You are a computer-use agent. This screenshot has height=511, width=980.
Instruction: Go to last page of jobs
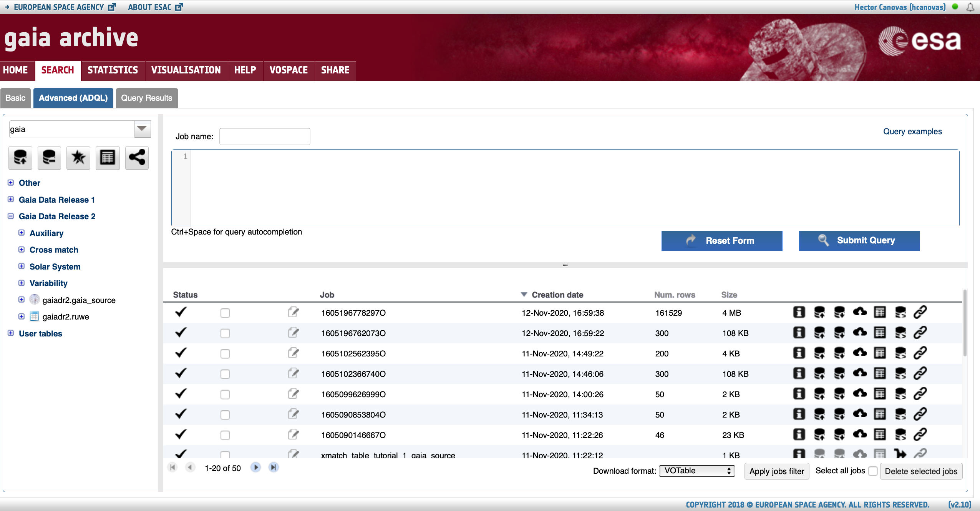point(274,468)
